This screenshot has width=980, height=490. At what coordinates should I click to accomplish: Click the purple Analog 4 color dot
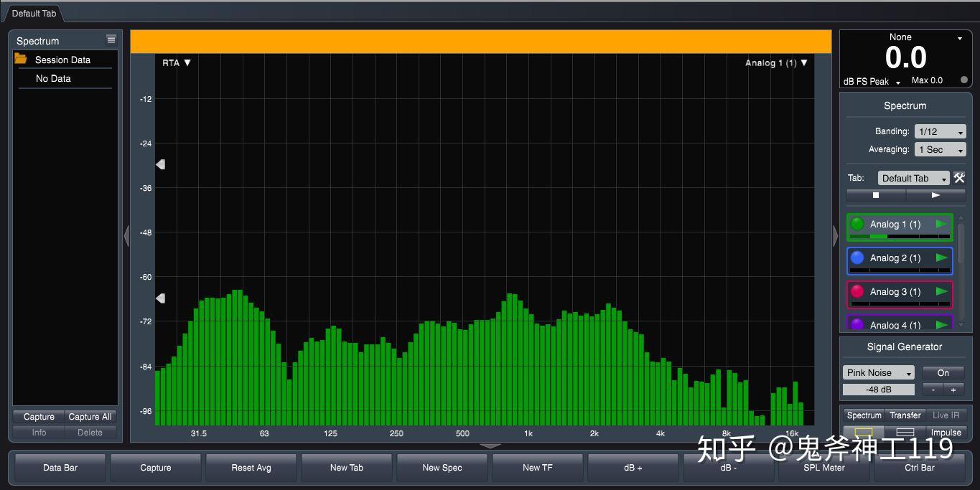coord(857,324)
